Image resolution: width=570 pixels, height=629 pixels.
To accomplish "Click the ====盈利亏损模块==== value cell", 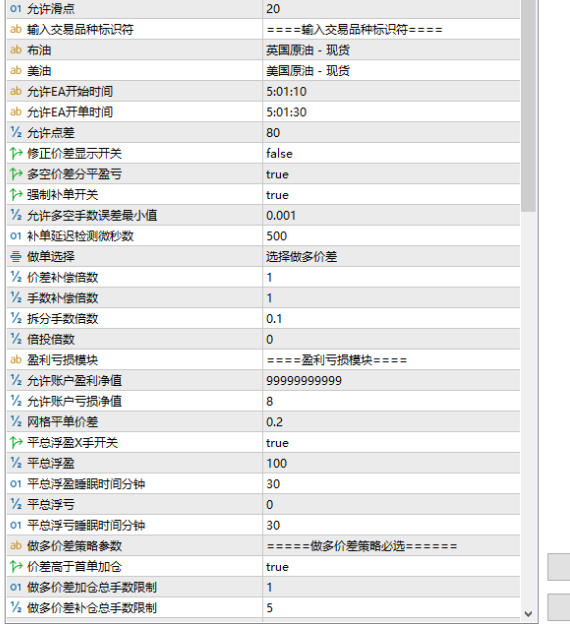I will pyautogui.click(x=391, y=360).
